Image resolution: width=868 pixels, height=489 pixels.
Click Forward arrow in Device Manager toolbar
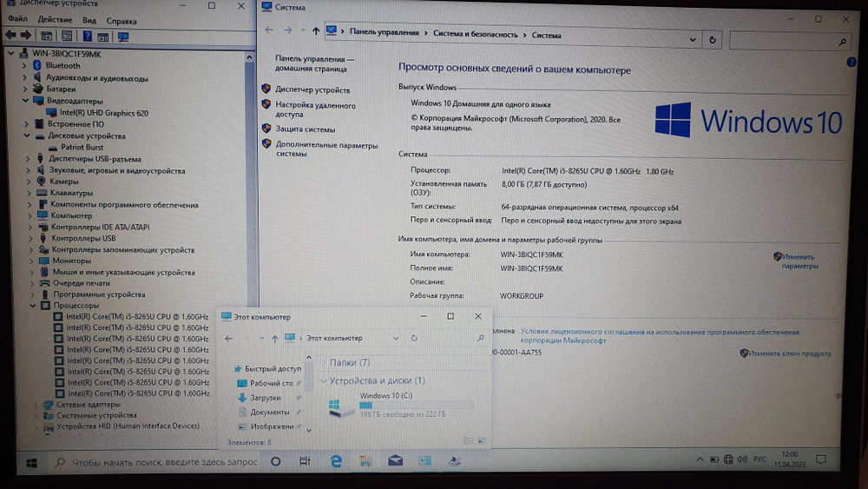pos(25,36)
